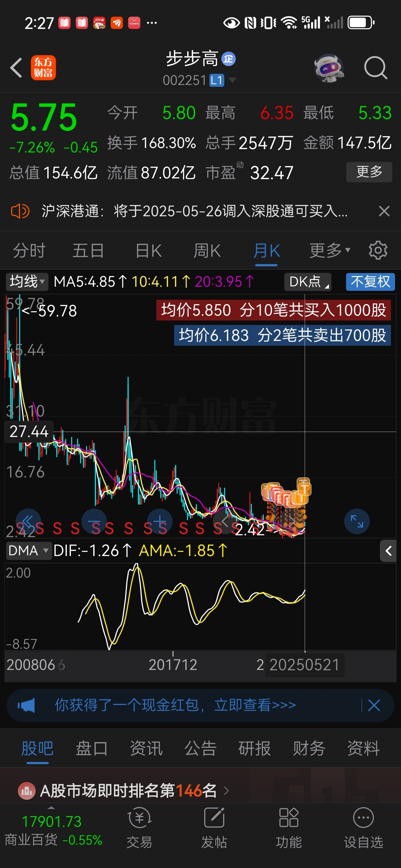The height and width of the screenshot is (868, 401).
Task: Open 商业百货 sector index quote
Action: pos(53,831)
